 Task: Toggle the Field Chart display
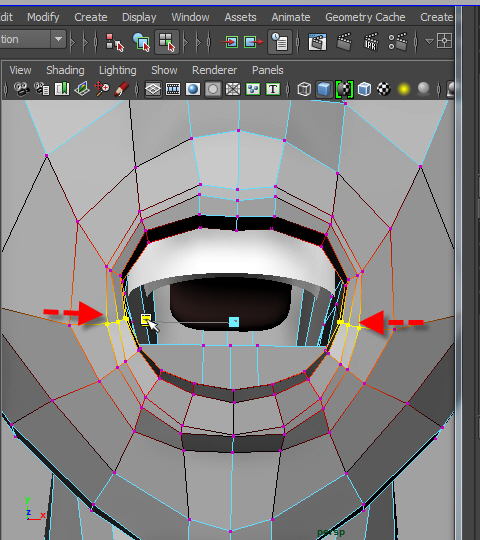click(233, 90)
